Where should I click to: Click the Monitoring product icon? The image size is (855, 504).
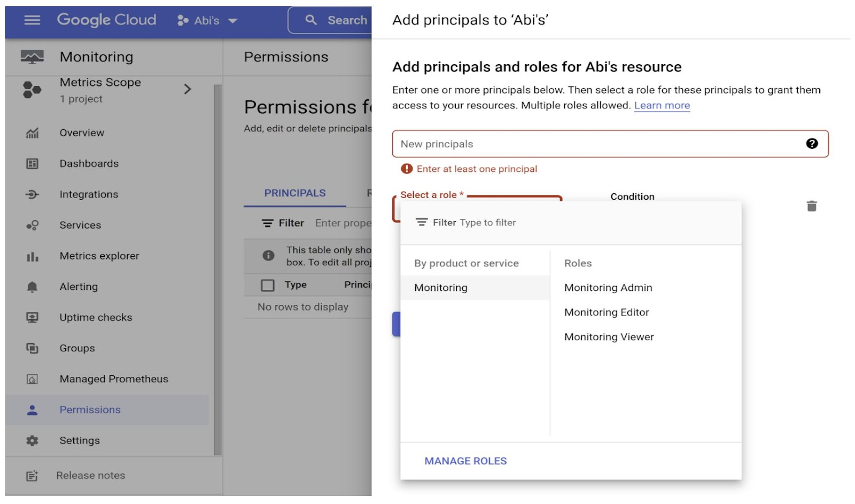click(x=32, y=57)
